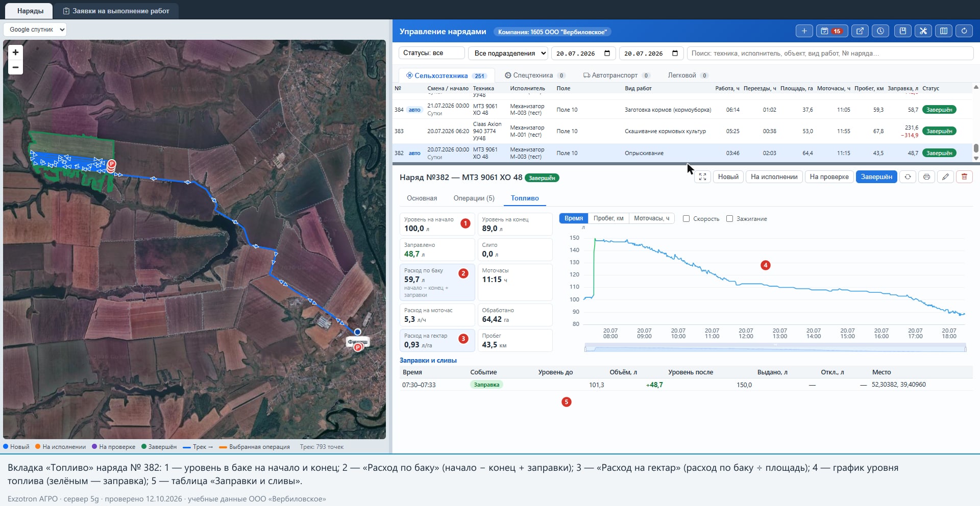Open the Заявки на выполнение работ tab
The height and width of the screenshot is (506, 980).
[x=116, y=11]
